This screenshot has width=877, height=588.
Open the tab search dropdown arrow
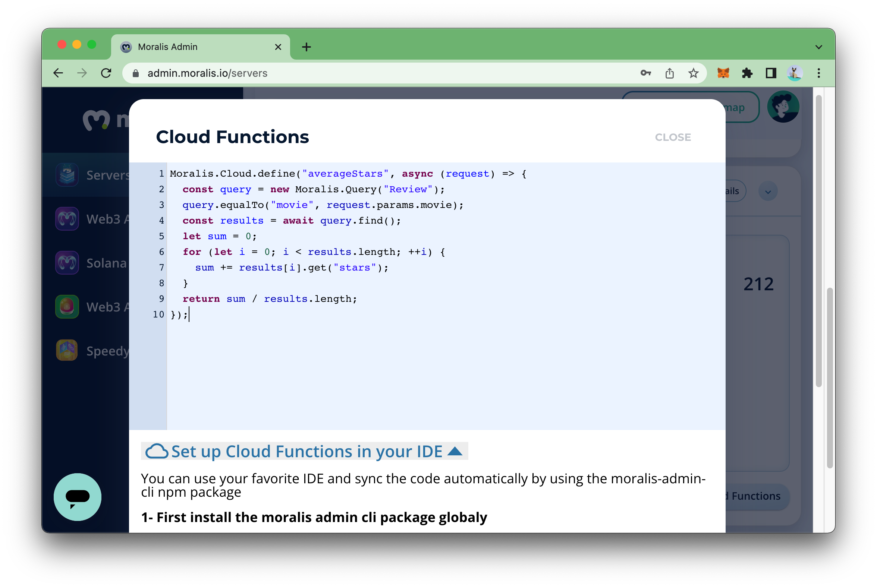(x=818, y=47)
